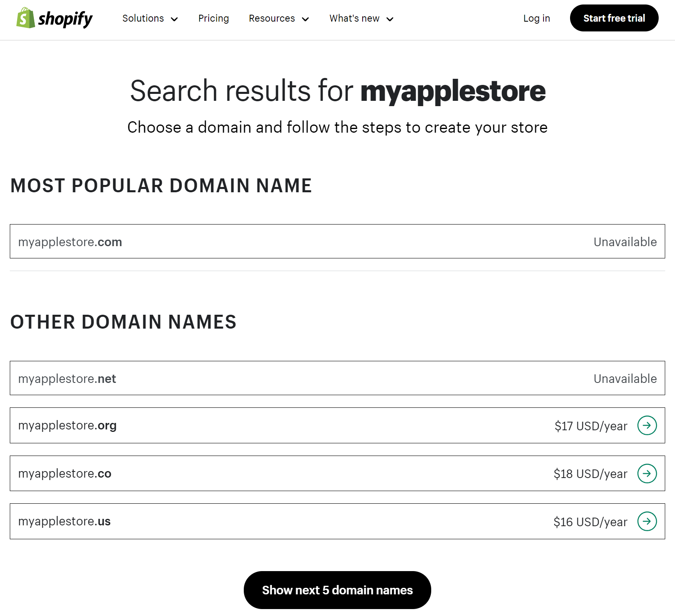
Task: Select the myapplestore.us domain row
Action: (x=337, y=521)
